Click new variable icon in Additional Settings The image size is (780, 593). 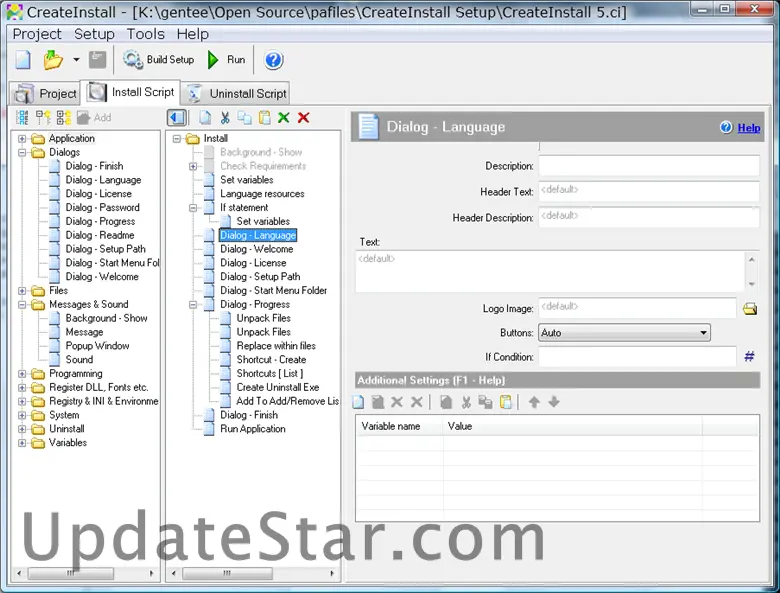point(358,402)
